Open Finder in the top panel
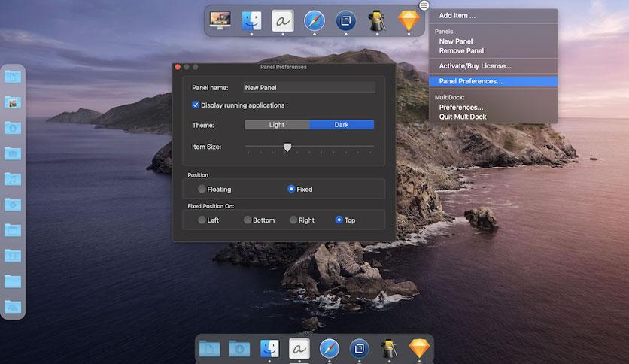This screenshot has width=629, height=364. click(251, 20)
